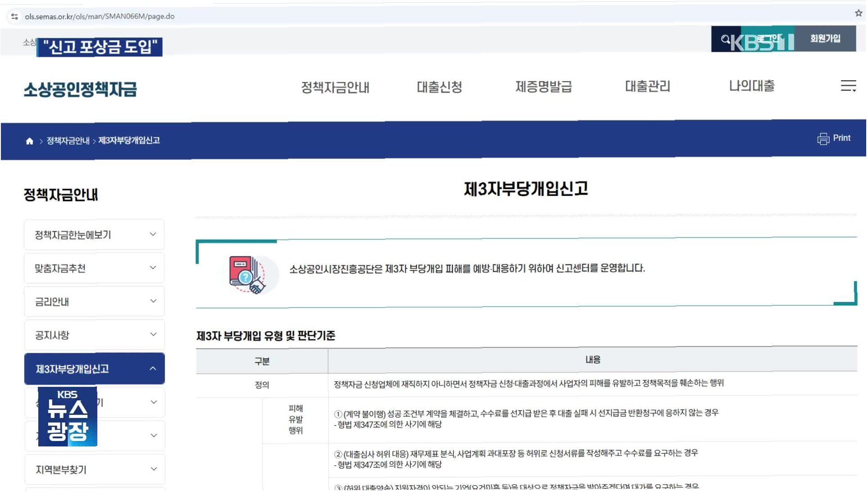Viewport: 868px width, 492px height.
Task: Expand 금리안내 in the sidebar
Action: 94,301
